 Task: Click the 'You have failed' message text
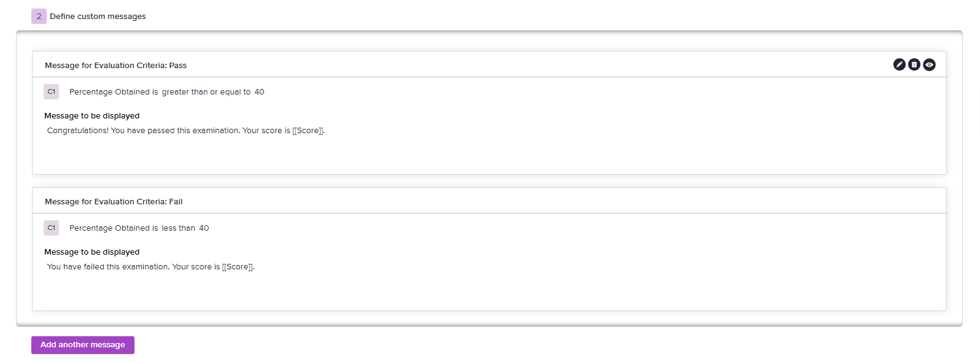pyautogui.click(x=150, y=267)
